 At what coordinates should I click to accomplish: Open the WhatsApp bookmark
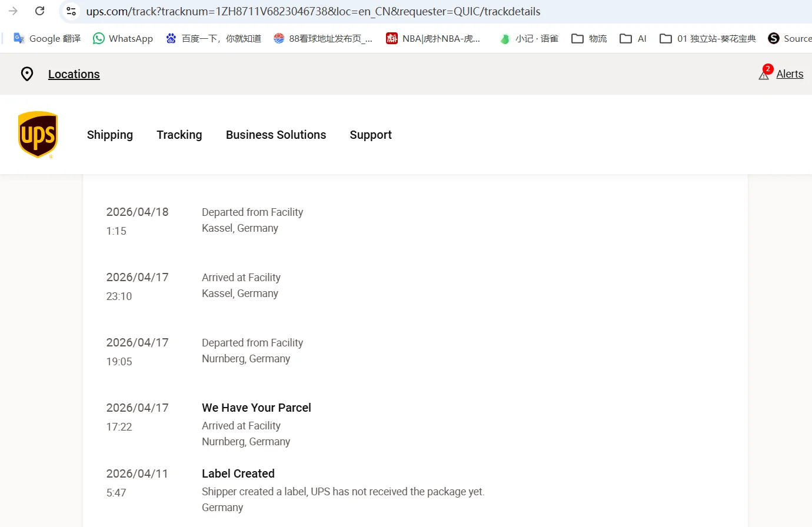click(x=123, y=38)
